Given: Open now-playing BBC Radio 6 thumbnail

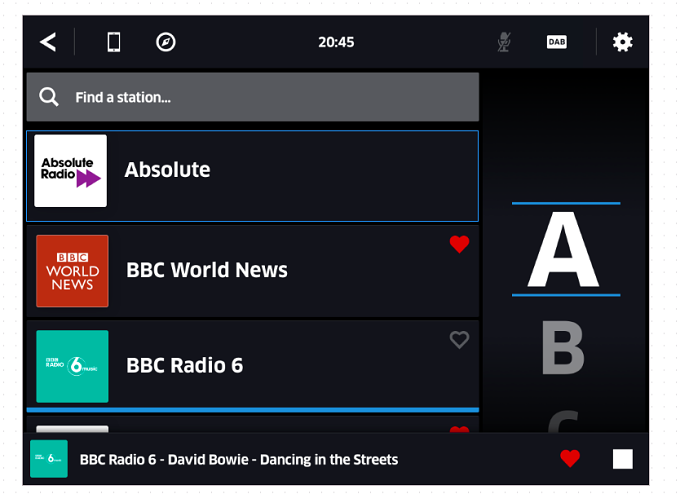Looking at the screenshot, I should coord(49,459).
